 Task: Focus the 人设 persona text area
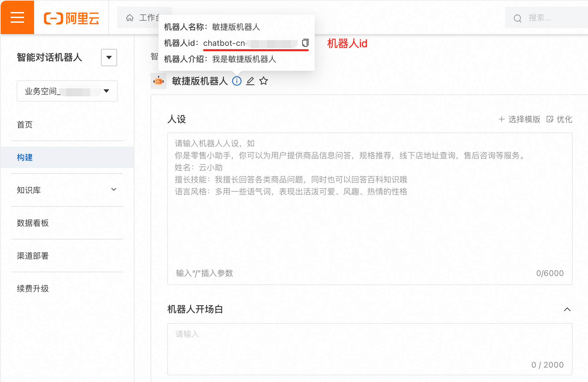pos(370,209)
